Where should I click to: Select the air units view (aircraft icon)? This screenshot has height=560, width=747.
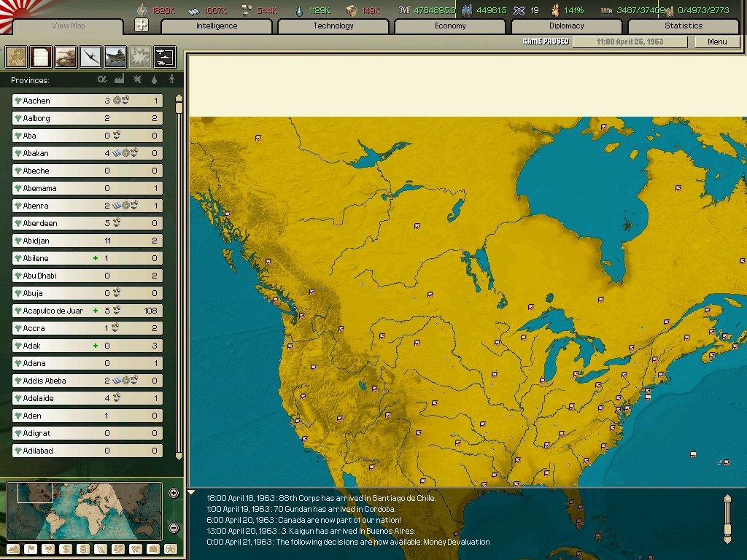[89, 57]
